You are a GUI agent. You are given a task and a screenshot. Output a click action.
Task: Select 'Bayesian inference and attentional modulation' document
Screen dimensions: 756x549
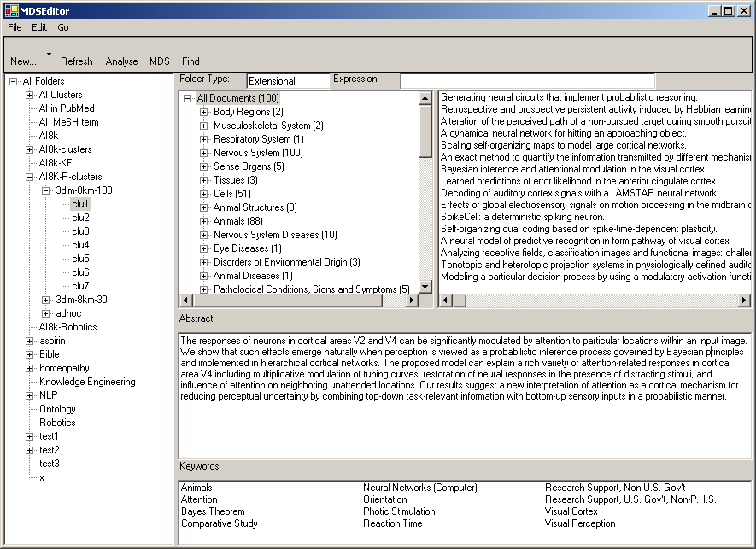573,169
